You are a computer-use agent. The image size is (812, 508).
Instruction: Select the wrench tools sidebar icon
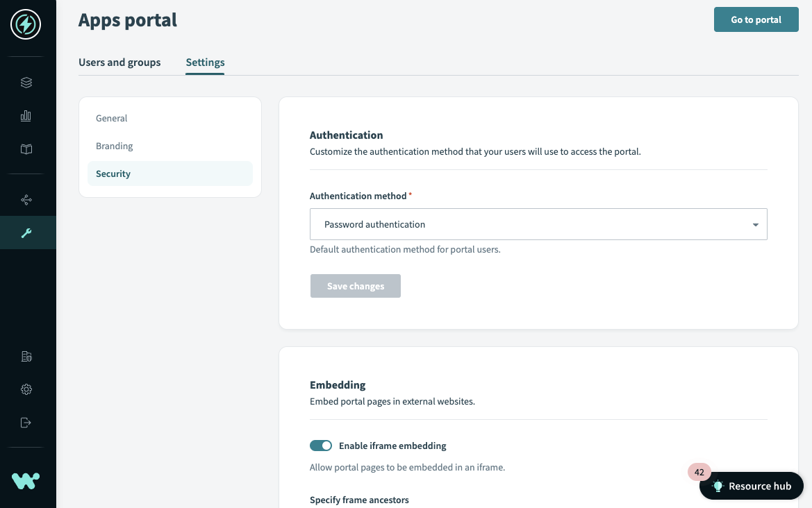tap(26, 233)
